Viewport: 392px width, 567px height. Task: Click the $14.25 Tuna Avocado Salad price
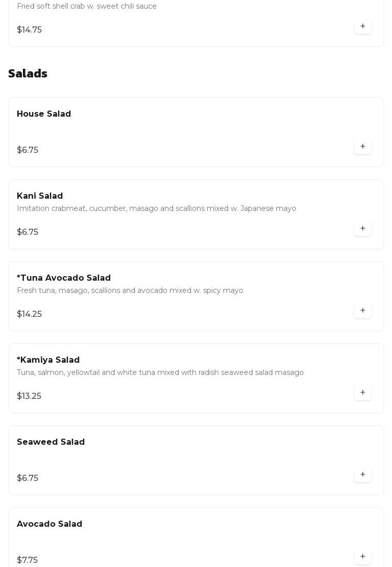(x=30, y=314)
